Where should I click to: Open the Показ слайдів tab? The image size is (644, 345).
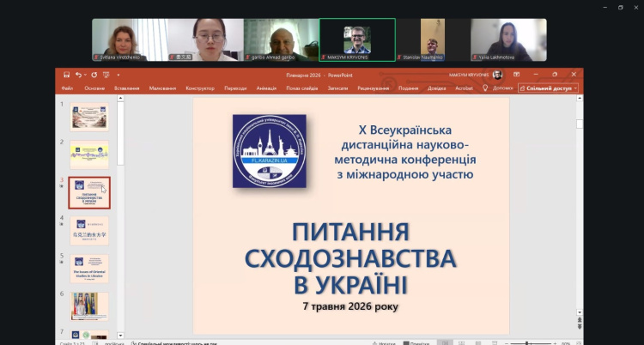pos(302,88)
